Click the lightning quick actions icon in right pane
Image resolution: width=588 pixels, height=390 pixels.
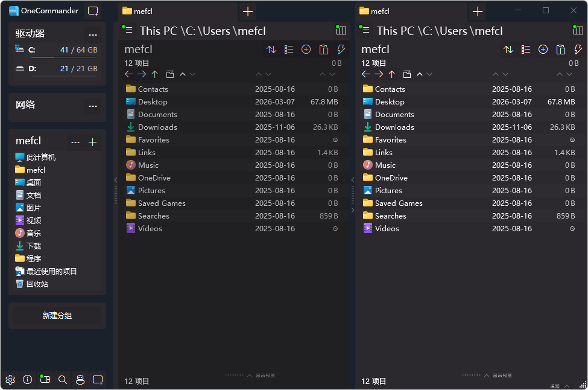point(578,50)
